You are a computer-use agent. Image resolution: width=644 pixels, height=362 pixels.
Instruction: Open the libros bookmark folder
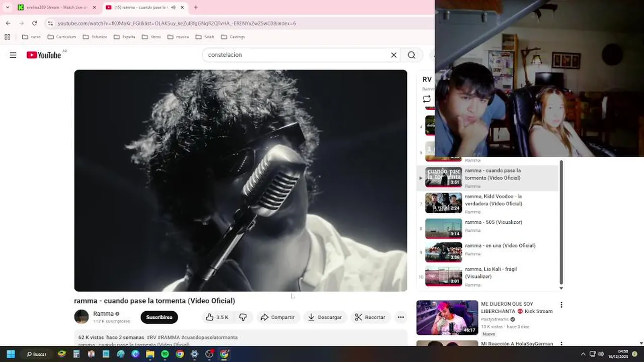(x=151, y=37)
